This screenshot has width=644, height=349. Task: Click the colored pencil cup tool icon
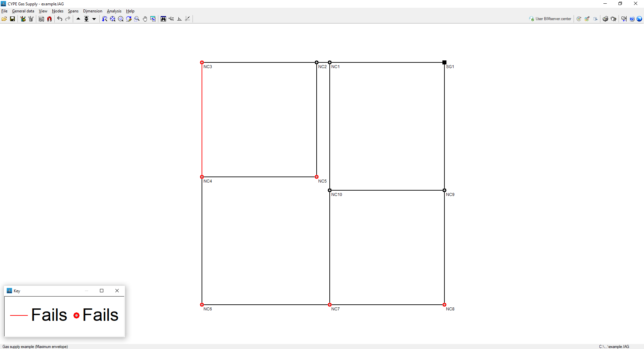coord(23,19)
